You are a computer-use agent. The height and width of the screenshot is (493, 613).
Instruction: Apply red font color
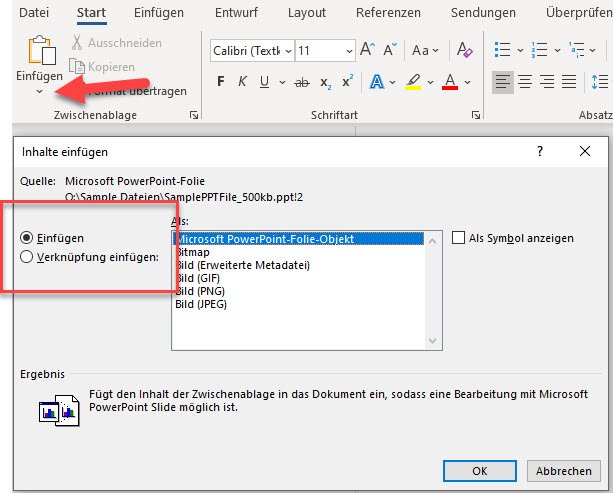450,82
